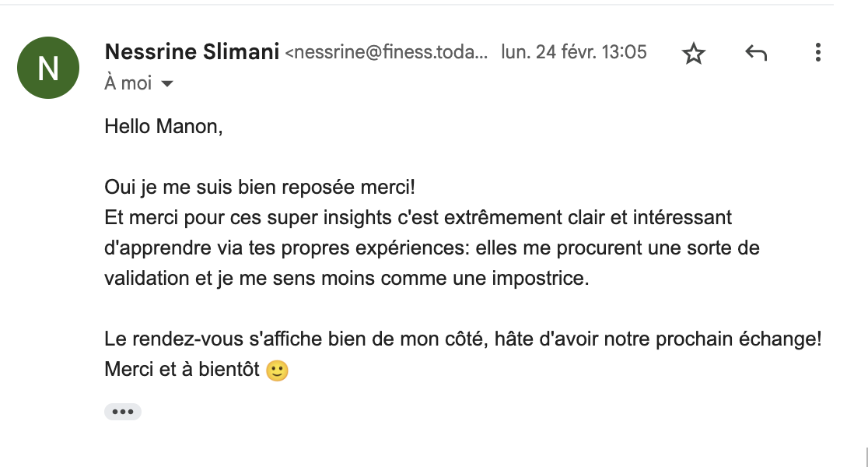Click the line starting Le rendez-vous s'affiche
Image resolution: width=868 pixels, height=467 pixels.
(463, 339)
